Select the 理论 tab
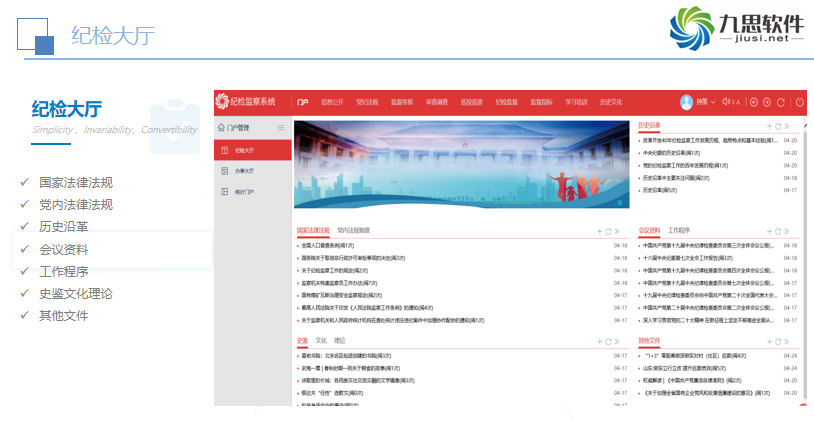The height and width of the screenshot is (421, 814). [x=340, y=341]
